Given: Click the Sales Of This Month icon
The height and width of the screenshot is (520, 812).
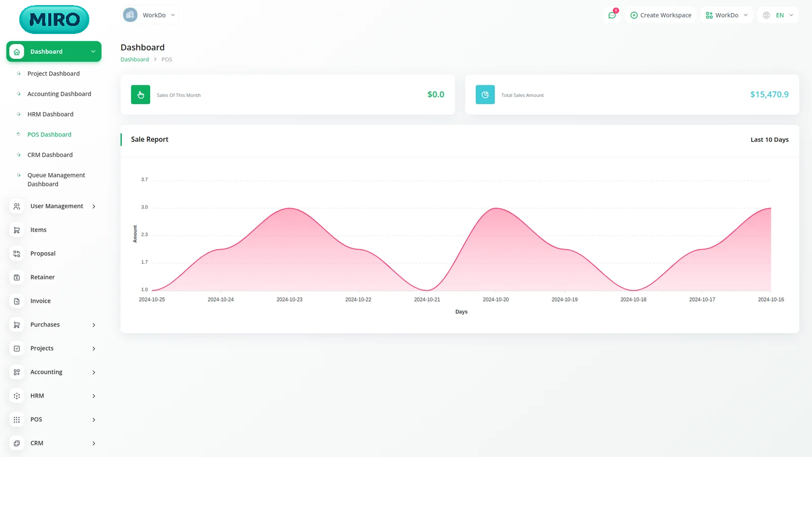Looking at the screenshot, I should tap(141, 95).
